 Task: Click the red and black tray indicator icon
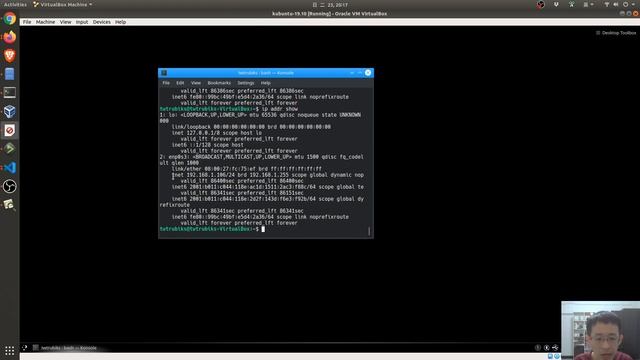(x=540, y=4)
